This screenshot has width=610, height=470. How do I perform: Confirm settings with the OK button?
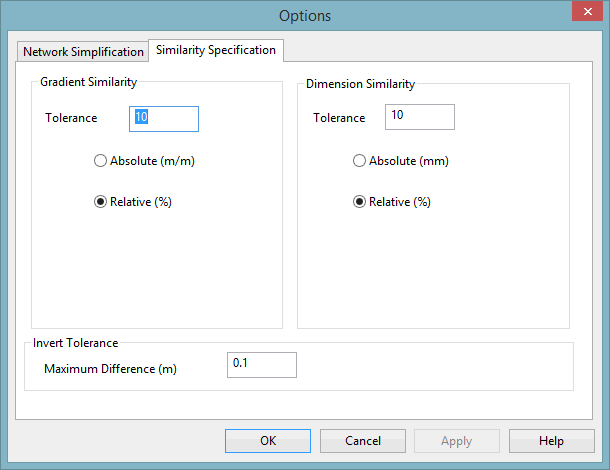tap(268, 441)
